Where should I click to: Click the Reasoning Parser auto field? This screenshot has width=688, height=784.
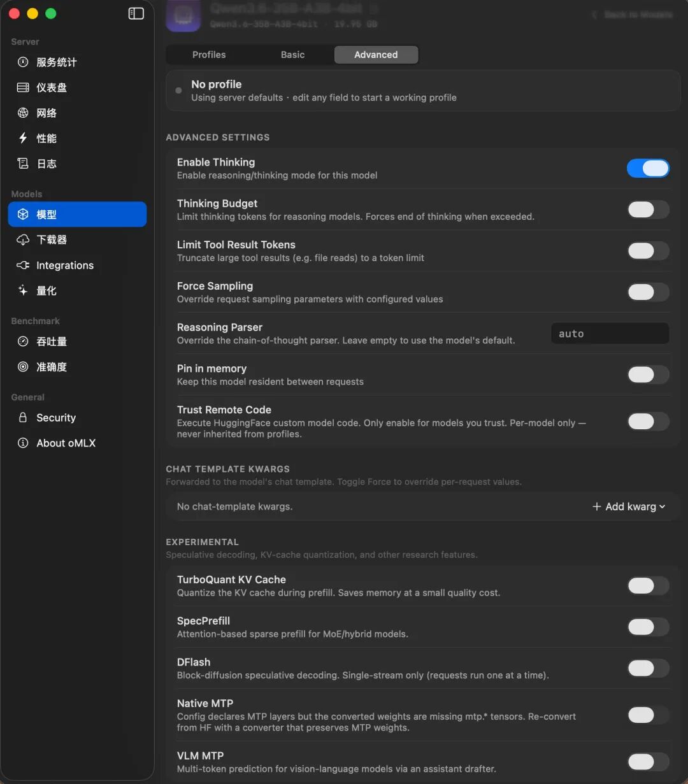(610, 334)
